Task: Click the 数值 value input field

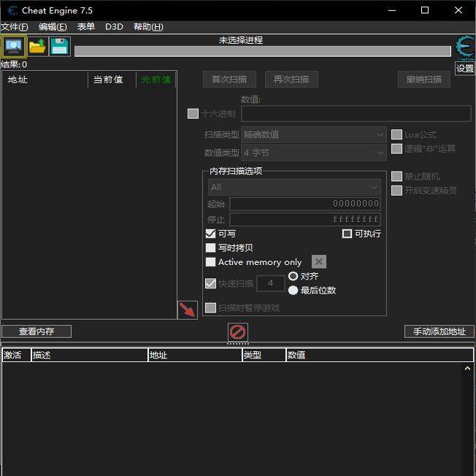Action: point(356,113)
